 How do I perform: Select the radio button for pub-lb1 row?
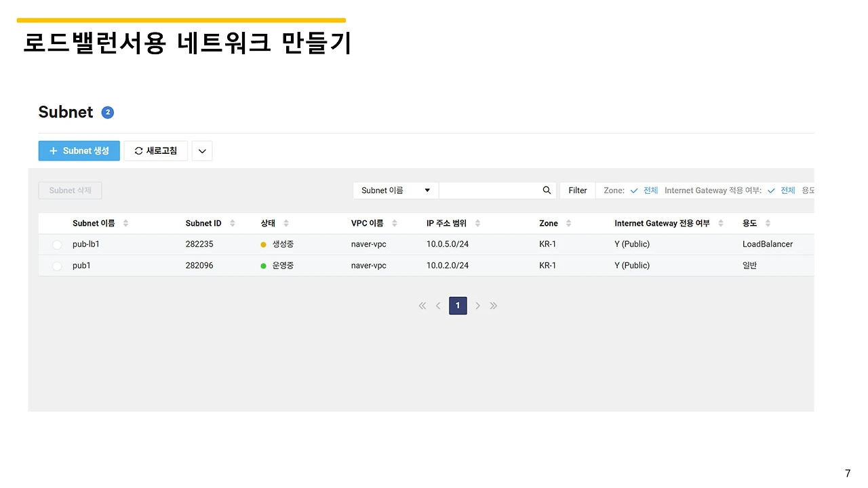coord(56,244)
